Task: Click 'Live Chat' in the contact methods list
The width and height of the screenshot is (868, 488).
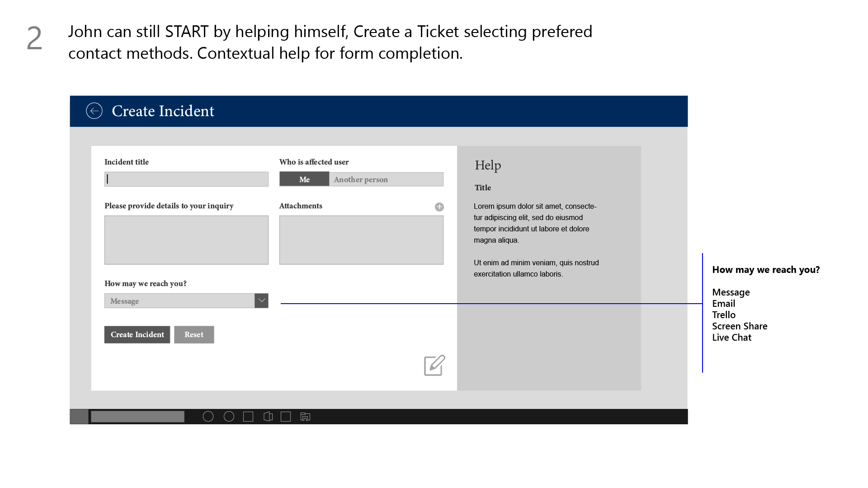Action: coord(731,338)
